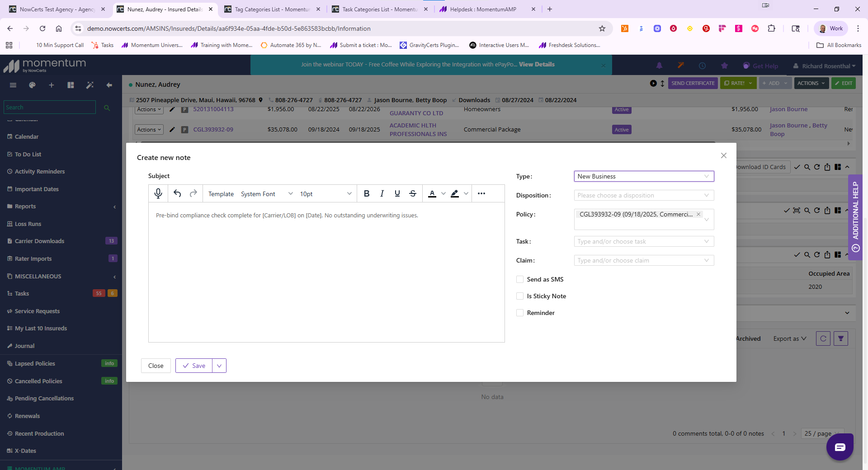
Task: Toggle strikethrough formatting
Action: pos(413,193)
